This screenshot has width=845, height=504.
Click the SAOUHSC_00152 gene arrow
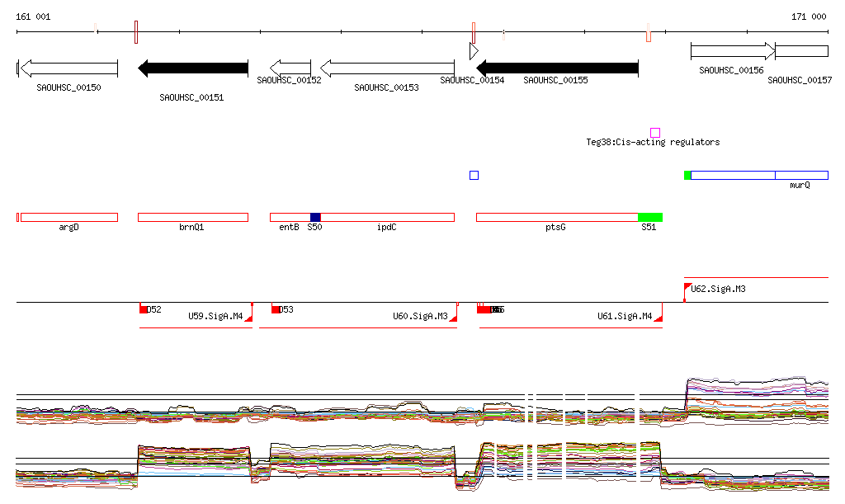[290, 68]
